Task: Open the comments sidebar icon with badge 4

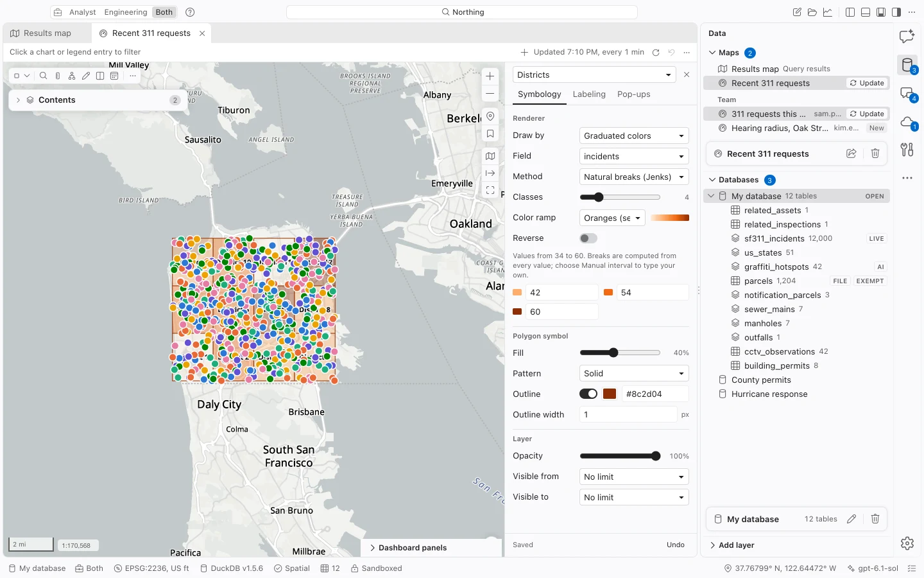Action: (x=907, y=94)
